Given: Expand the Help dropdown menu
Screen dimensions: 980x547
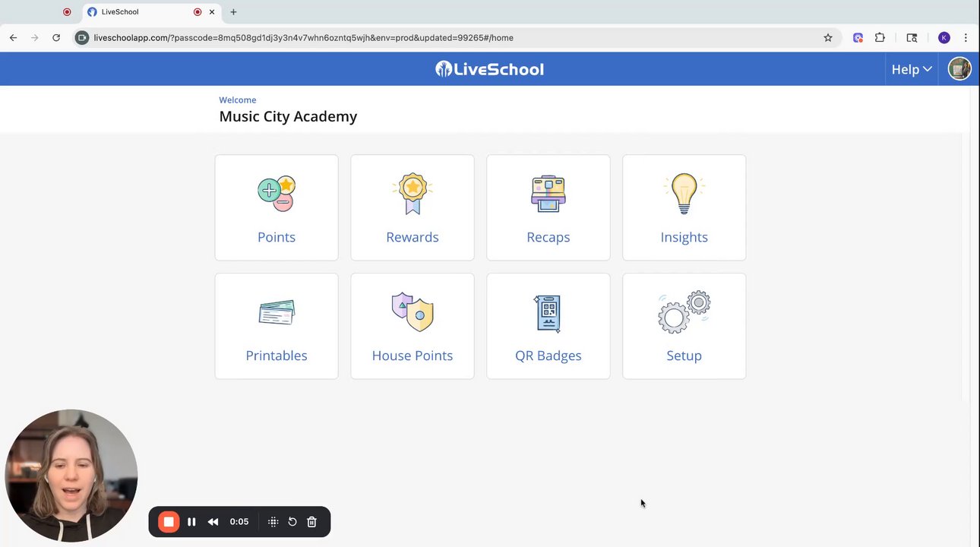Looking at the screenshot, I should (x=912, y=69).
